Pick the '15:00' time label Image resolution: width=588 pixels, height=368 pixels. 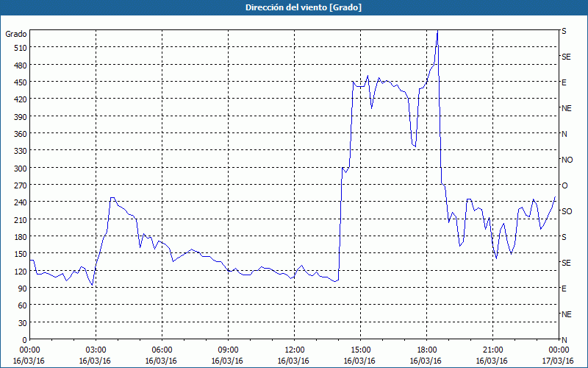360,350
